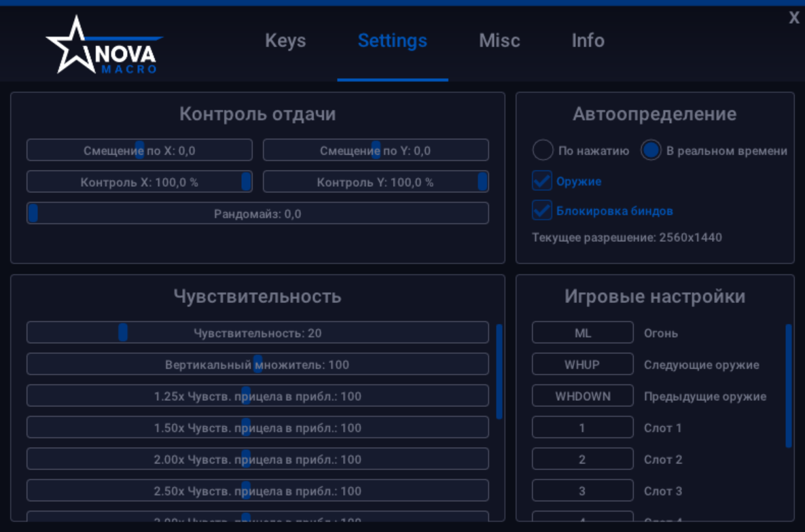
Task: Click the Контроль Y slider
Action: [376, 182]
